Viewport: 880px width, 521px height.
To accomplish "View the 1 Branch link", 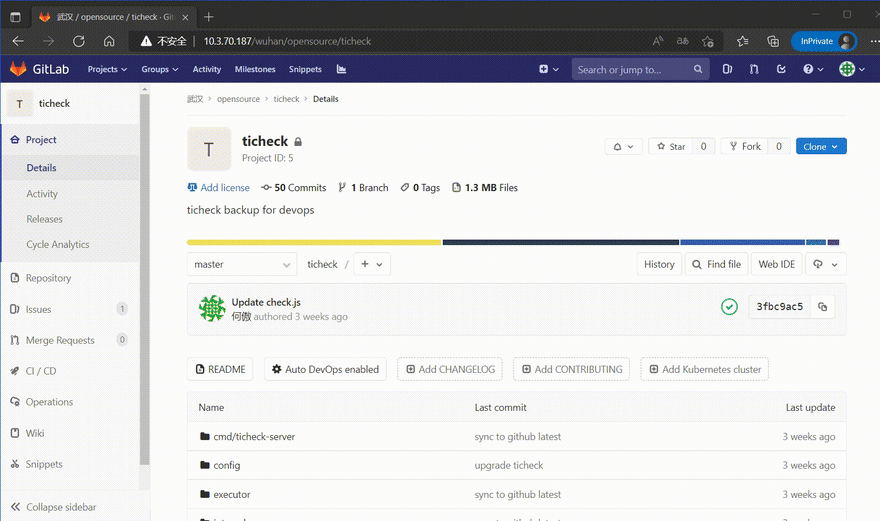I will (x=363, y=188).
